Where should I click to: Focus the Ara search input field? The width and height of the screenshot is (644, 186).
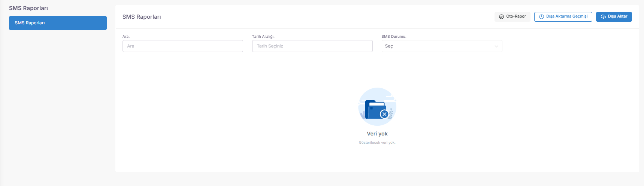[183, 46]
